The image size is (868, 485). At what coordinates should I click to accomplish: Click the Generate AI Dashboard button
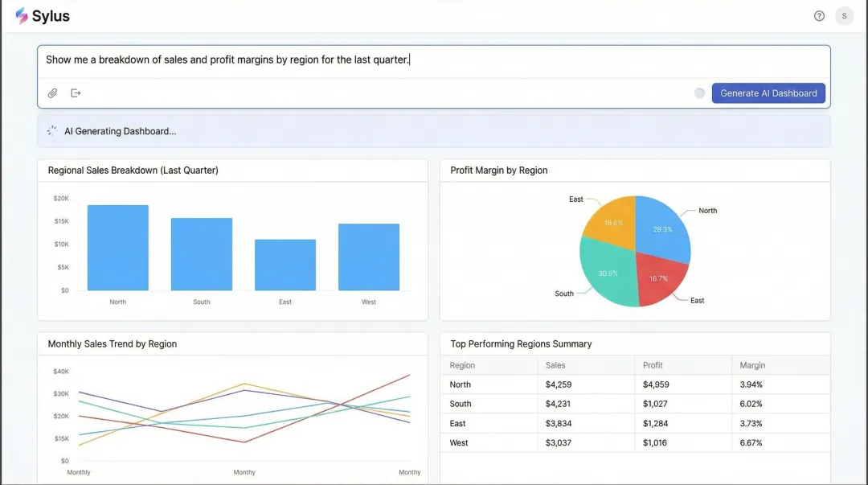(768, 92)
